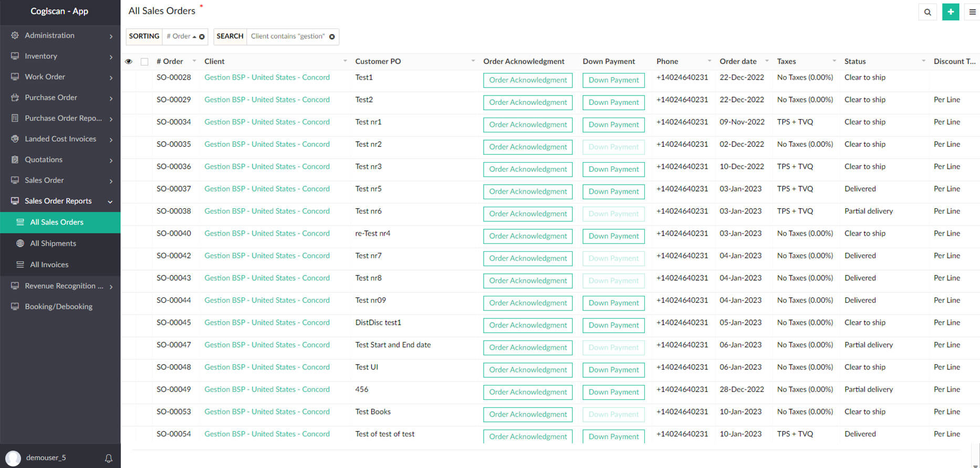Click the All Shipments globe icon
The image size is (980, 468).
(x=20, y=243)
